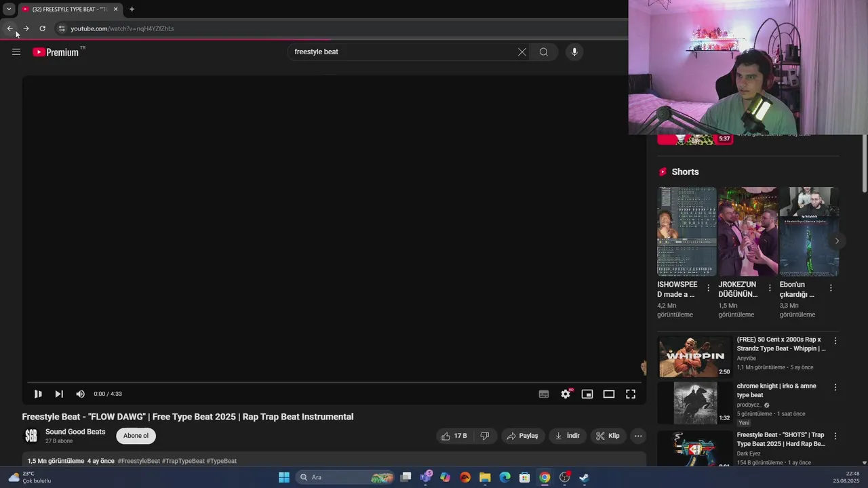Click the #TypeBeat hashtag
Screen dimensions: 868x488
tap(222, 461)
